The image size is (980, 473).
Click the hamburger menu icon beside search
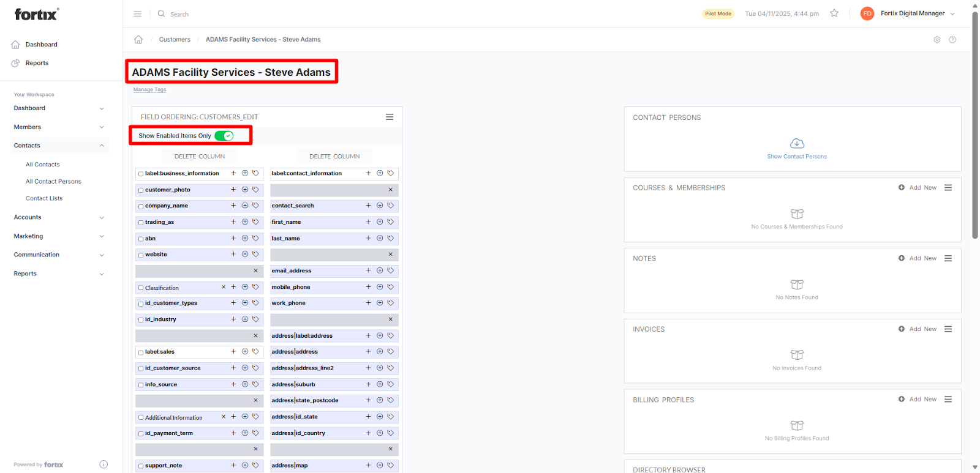pyautogui.click(x=137, y=14)
